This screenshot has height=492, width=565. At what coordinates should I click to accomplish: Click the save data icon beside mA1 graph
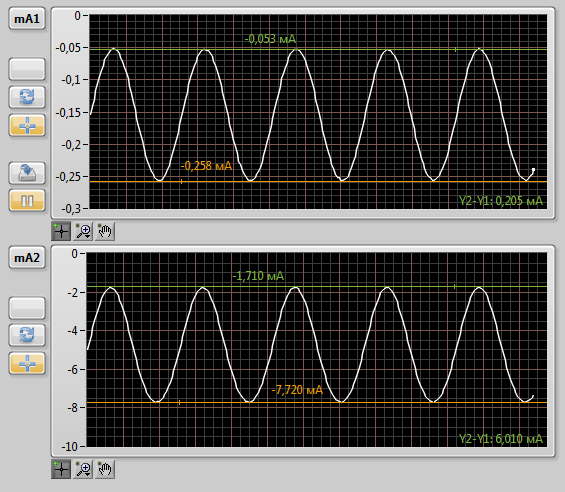click(x=27, y=173)
